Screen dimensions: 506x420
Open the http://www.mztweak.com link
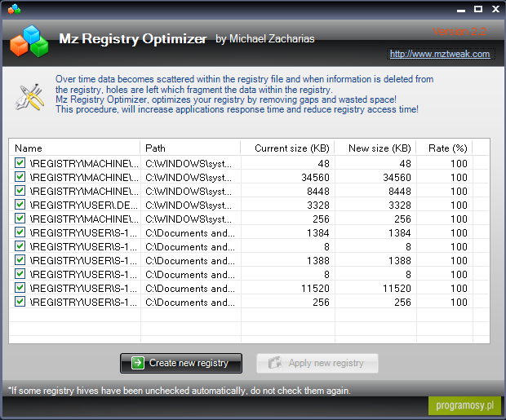coord(440,54)
